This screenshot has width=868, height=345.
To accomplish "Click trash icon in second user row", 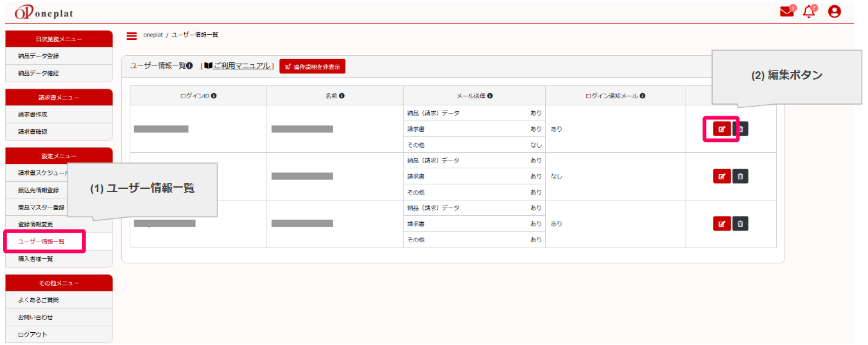I will tap(740, 176).
